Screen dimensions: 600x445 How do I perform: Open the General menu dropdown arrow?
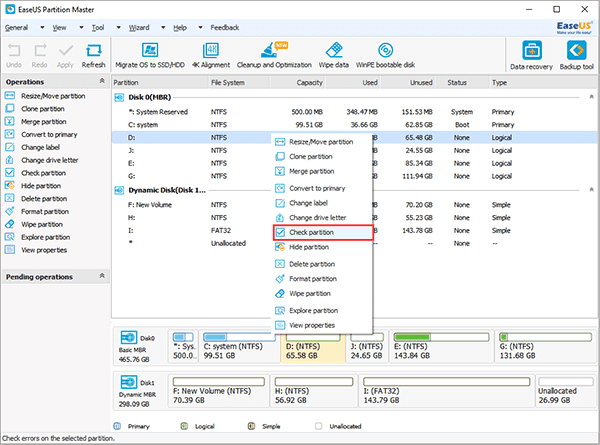click(42, 28)
